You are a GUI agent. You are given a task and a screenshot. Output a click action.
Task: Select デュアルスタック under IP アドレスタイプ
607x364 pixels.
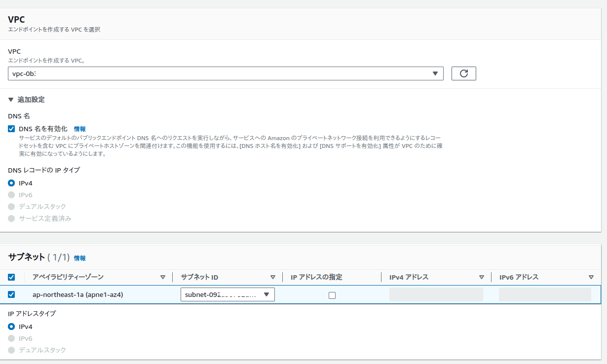(x=11, y=350)
